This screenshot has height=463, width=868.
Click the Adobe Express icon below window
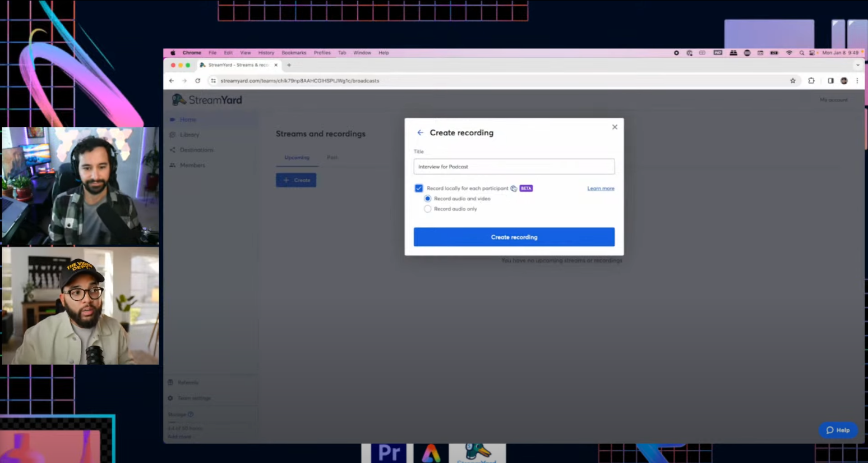431,453
